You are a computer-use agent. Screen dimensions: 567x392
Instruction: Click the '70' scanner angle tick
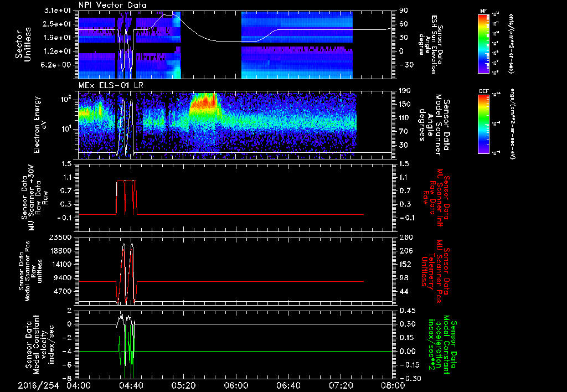tap(404, 132)
